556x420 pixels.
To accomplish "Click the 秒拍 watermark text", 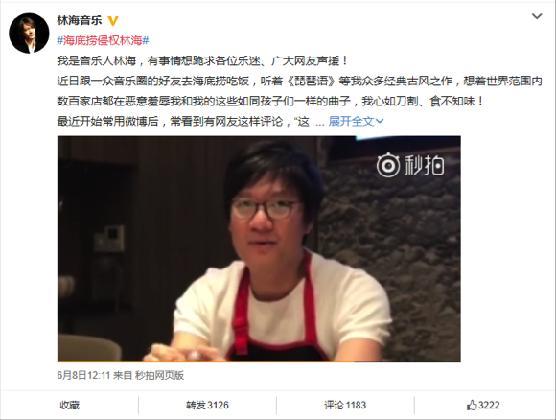I will point(424,165).
